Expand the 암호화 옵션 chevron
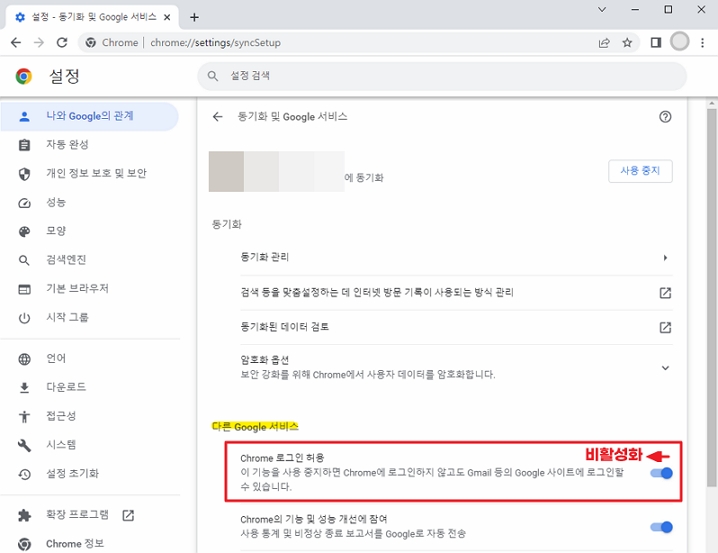718x553 pixels. pos(665,368)
